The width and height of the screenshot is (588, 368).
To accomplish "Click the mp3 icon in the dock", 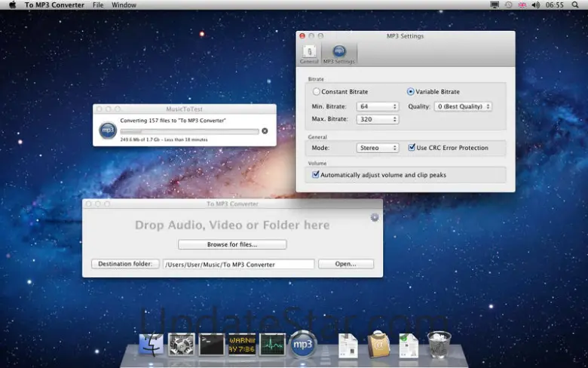I will click(x=302, y=345).
